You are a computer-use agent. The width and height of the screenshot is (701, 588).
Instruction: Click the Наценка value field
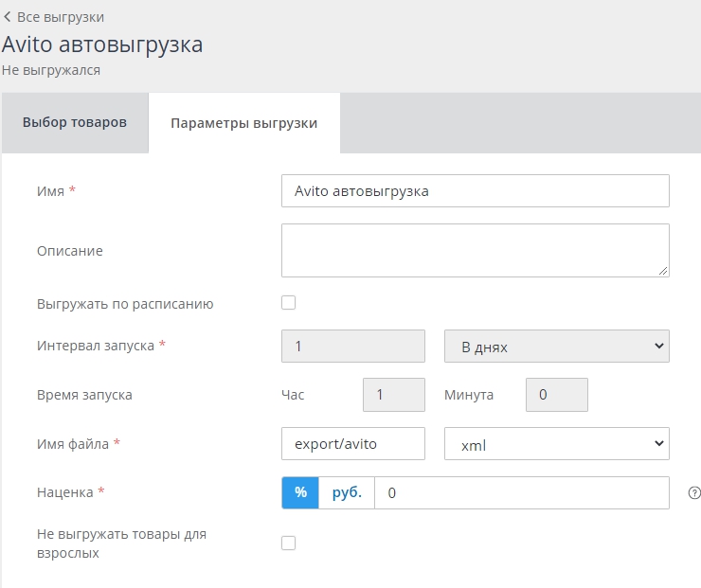click(521, 492)
